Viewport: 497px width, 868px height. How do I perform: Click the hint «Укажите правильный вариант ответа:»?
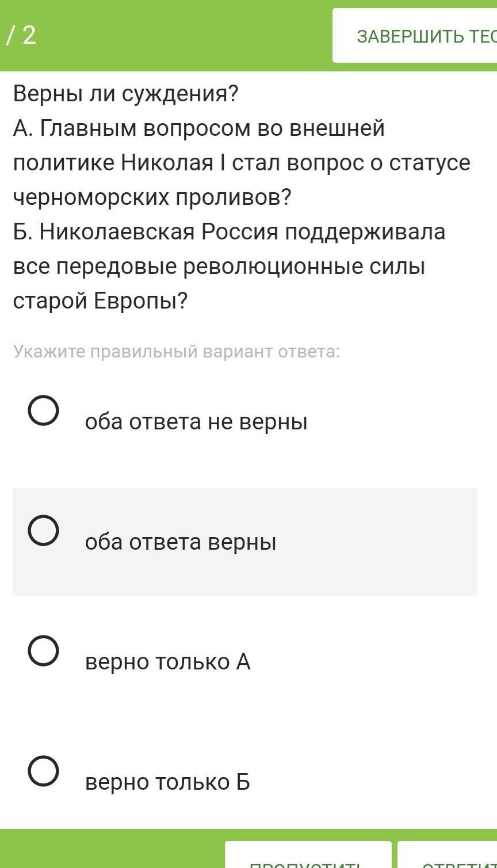pos(177,351)
